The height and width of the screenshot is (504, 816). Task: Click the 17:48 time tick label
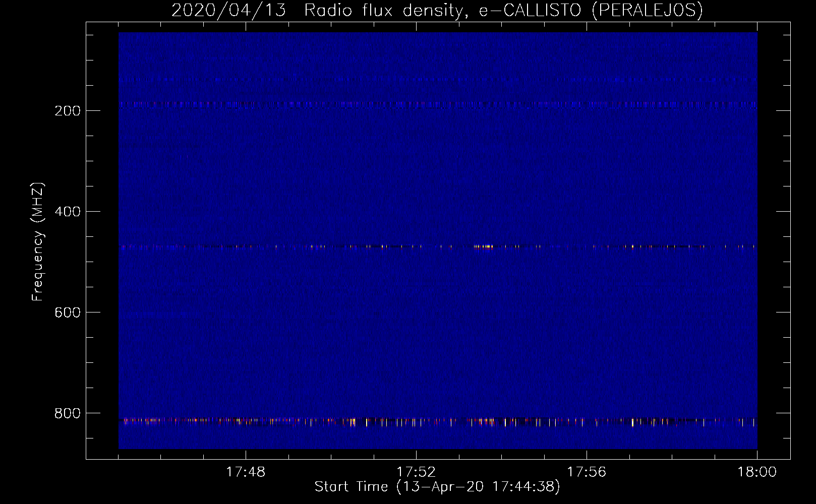pos(246,472)
